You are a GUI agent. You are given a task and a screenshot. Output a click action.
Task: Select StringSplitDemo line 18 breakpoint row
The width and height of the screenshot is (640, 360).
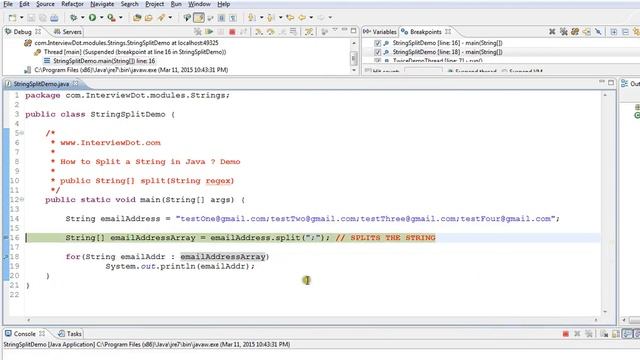click(447, 52)
